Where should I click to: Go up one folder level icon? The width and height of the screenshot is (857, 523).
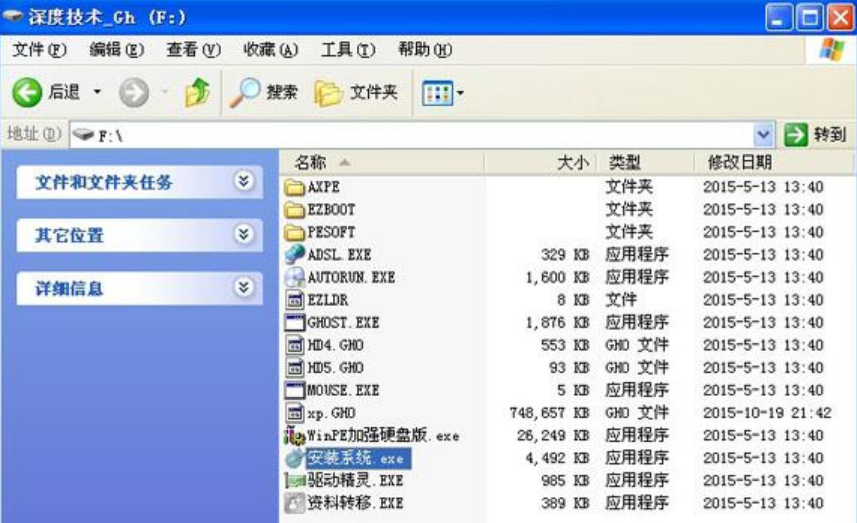(197, 92)
